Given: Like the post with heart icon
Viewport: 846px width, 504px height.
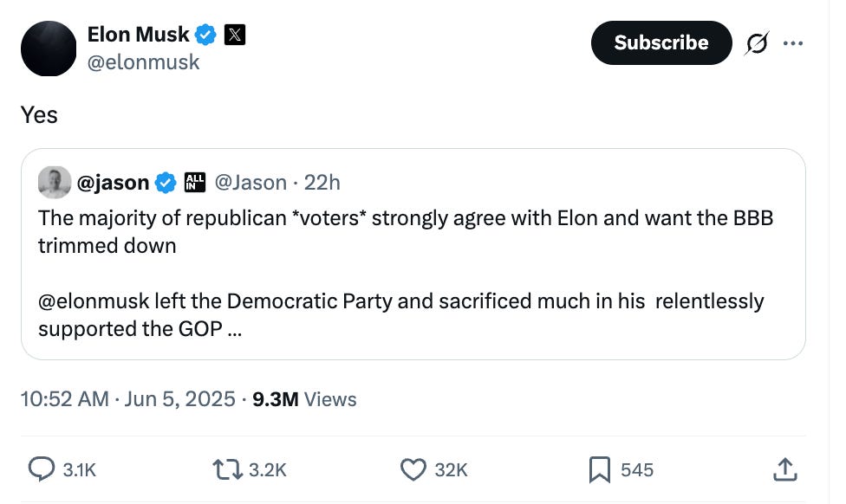Looking at the screenshot, I should [x=413, y=469].
